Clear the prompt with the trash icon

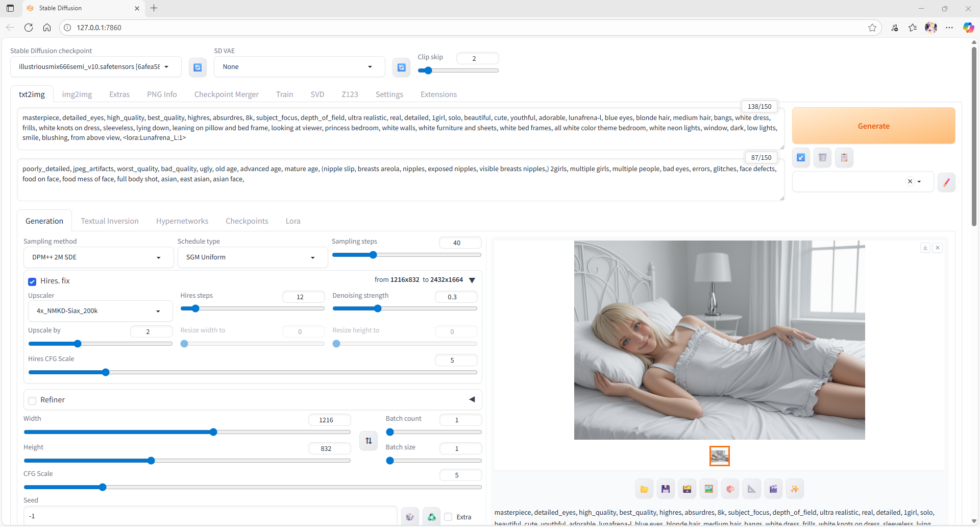[x=822, y=157]
